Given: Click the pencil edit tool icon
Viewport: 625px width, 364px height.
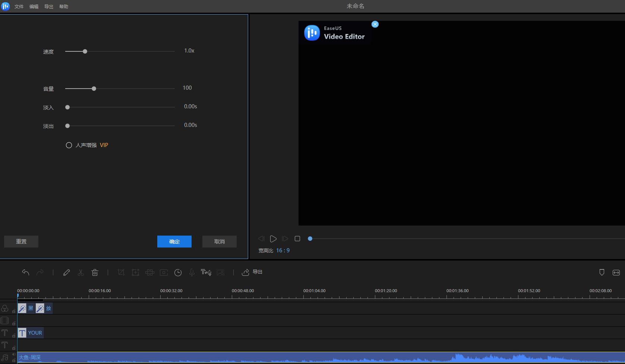Looking at the screenshot, I should (67, 272).
